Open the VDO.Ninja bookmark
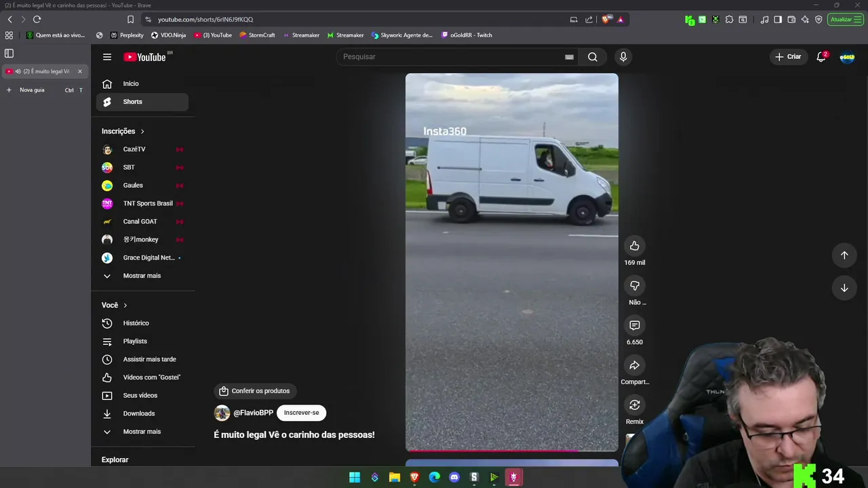Image resolution: width=868 pixels, height=488 pixels. [x=168, y=35]
